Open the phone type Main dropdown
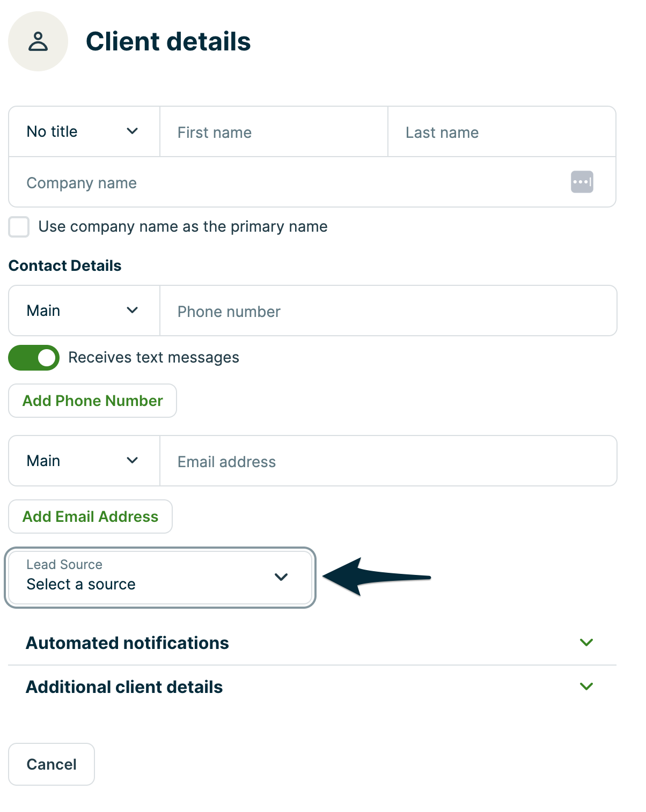 (x=84, y=311)
